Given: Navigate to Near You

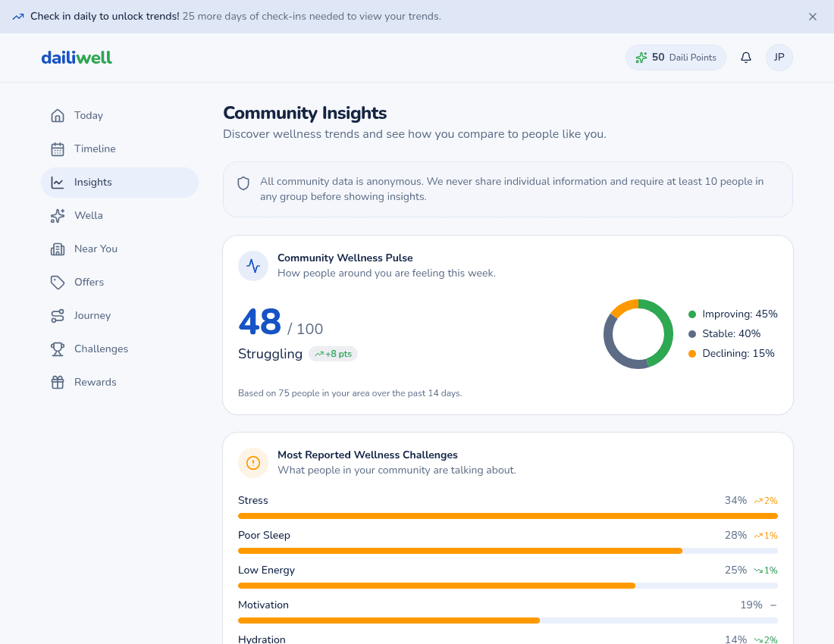Looking at the screenshot, I should click(x=120, y=249).
